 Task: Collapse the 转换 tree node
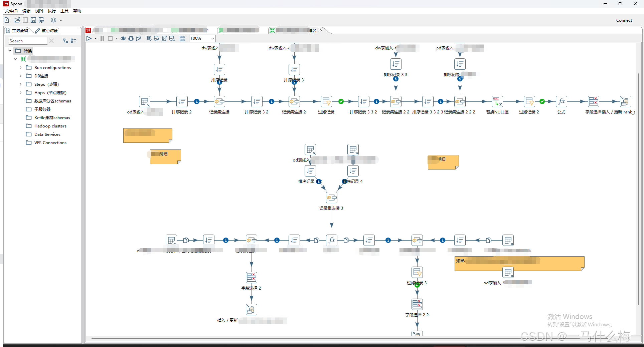(x=10, y=51)
